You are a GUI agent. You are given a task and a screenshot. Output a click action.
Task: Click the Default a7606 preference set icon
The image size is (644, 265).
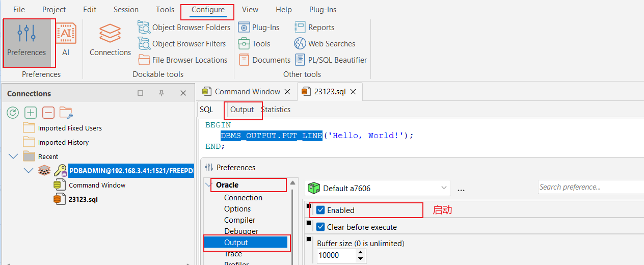coord(313,188)
